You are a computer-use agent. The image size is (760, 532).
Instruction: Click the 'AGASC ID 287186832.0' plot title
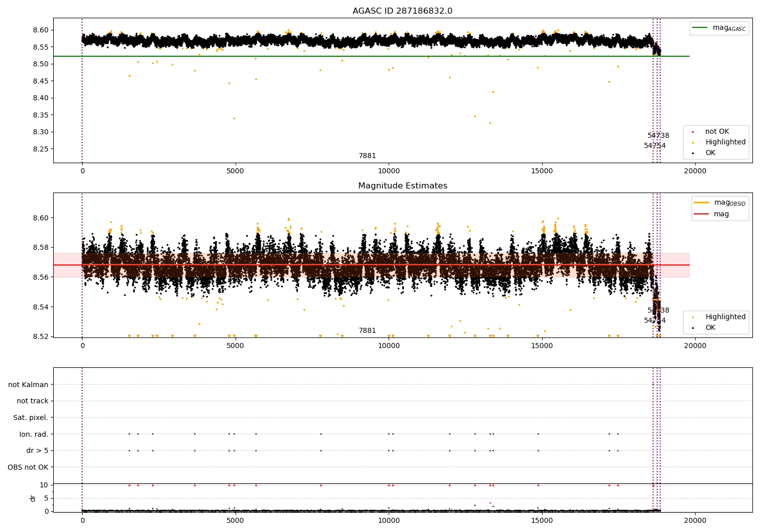[402, 11]
